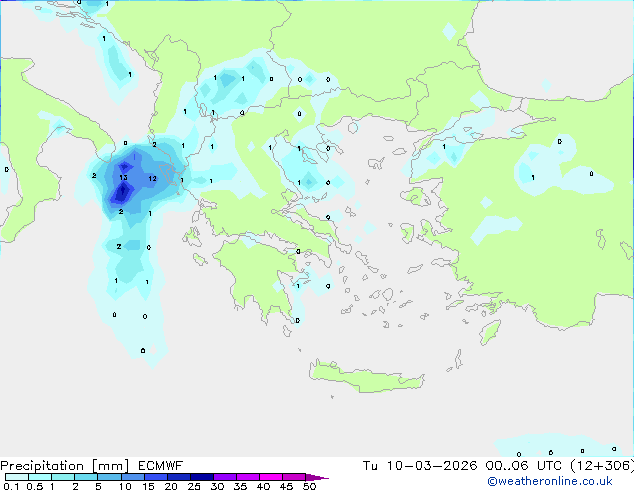The width and height of the screenshot is (634, 490).
Task: Click the darkest blue precipitation core on map
Action: tap(123, 192)
